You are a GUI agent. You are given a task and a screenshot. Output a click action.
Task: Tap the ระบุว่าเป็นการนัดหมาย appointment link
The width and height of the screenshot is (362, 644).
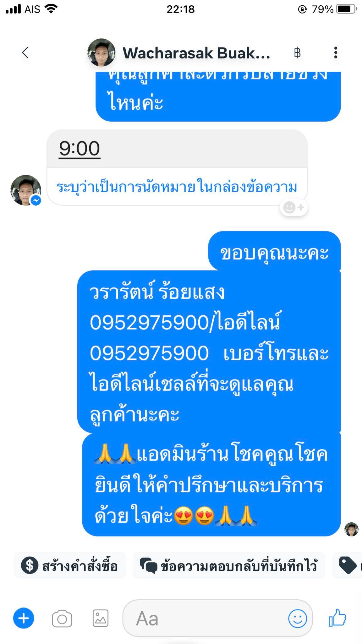tap(177, 187)
